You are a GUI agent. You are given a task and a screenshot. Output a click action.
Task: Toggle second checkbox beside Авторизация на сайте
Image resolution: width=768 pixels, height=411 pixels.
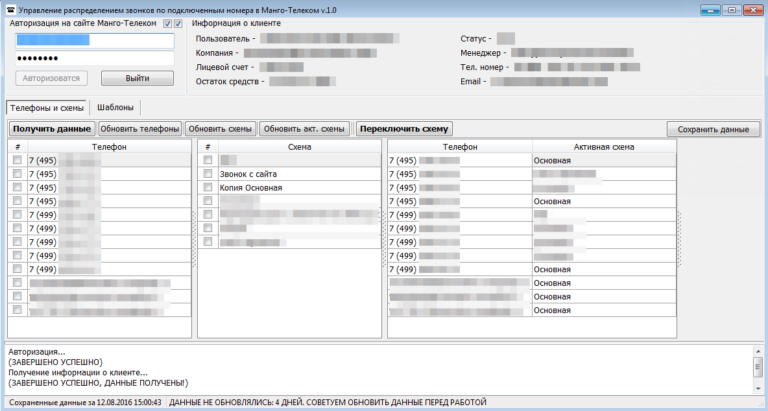[178, 23]
